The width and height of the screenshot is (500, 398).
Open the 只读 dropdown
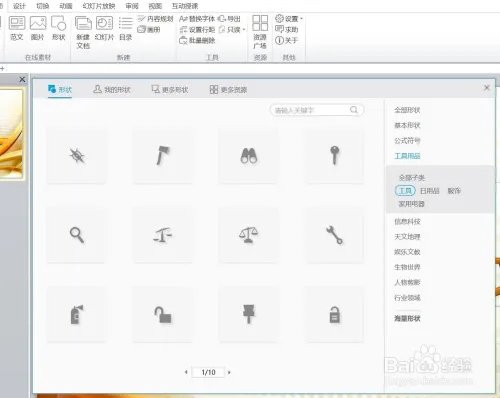tap(232, 30)
